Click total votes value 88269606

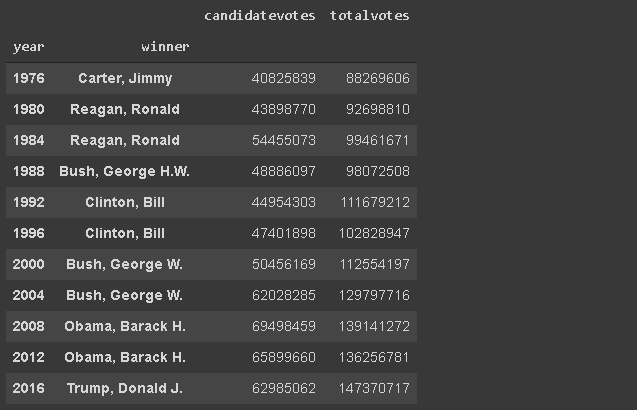[379, 78]
